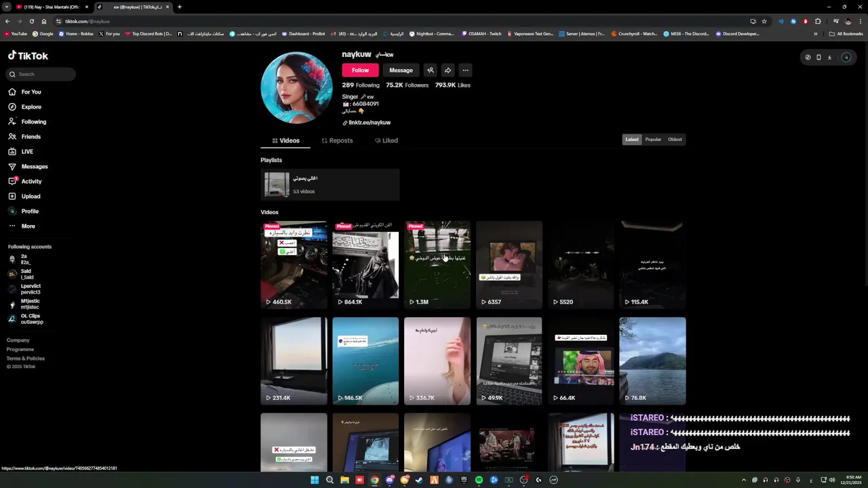This screenshot has width=868, height=488.
Task: Switch to the Reposts tab
Action: tap(337, 140)
